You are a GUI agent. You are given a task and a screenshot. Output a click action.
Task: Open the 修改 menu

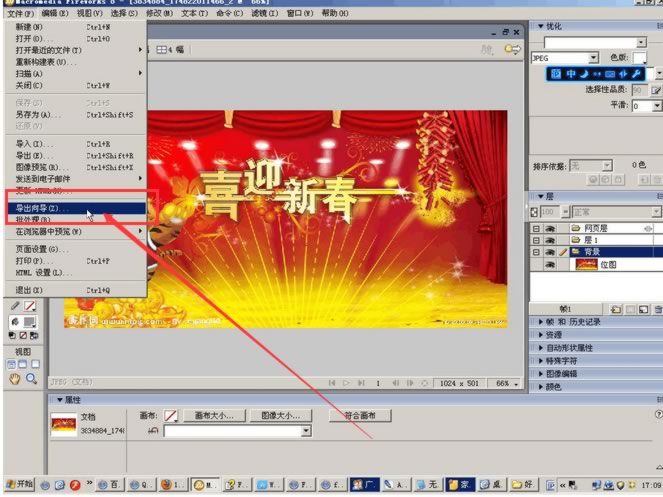pos(159,13)
